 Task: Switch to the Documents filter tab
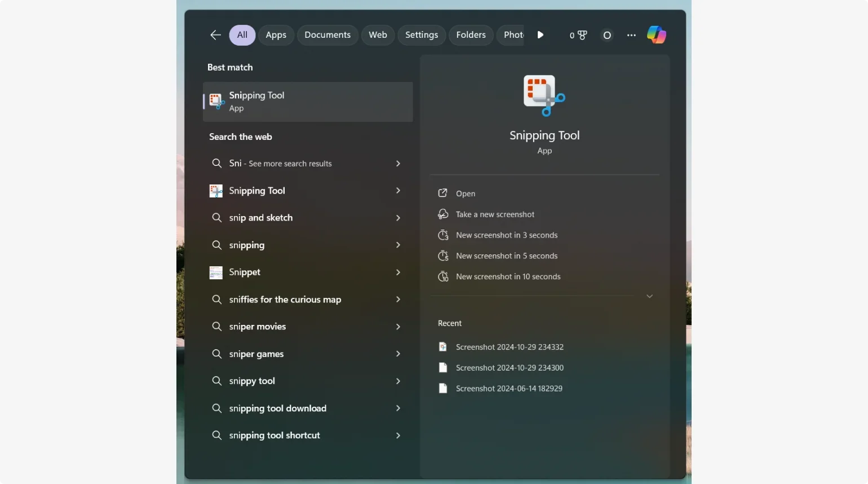pos(327,35)
